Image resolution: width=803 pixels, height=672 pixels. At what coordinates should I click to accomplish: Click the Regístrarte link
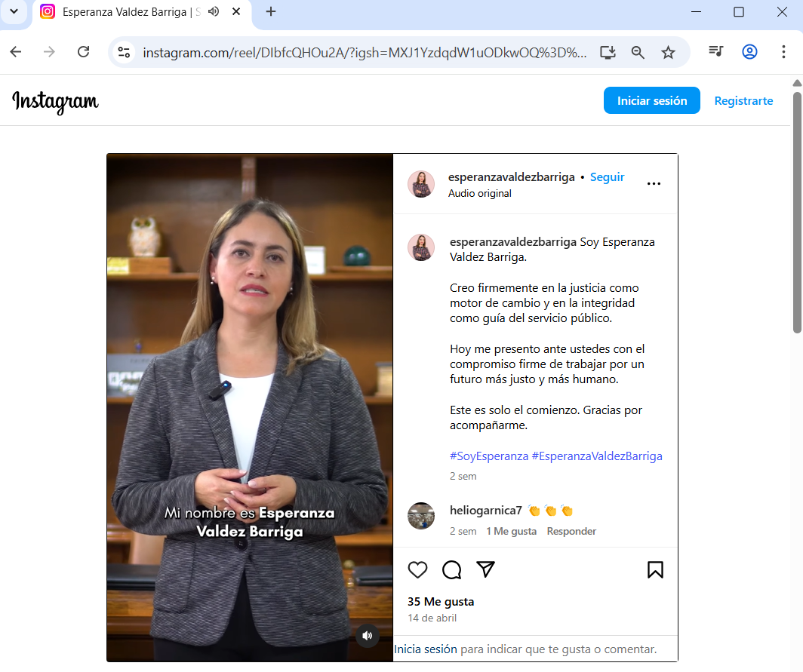click(743, 101)
